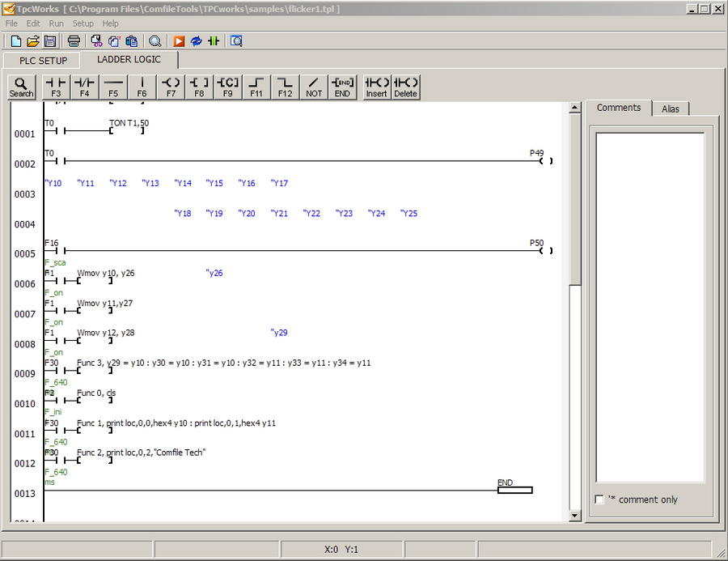Switch to the LADDER LOGIC tab
Screen dimensions: 728x561
(x=129, y=59)
